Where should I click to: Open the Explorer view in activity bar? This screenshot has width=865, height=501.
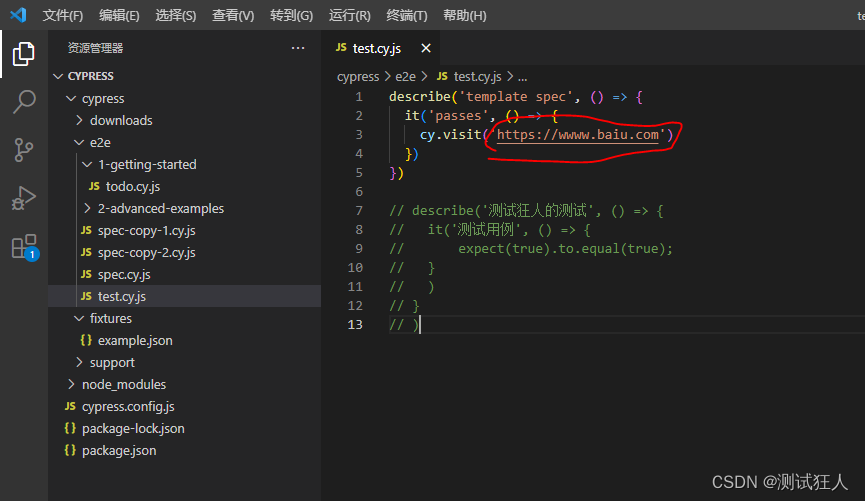point(24,54)
